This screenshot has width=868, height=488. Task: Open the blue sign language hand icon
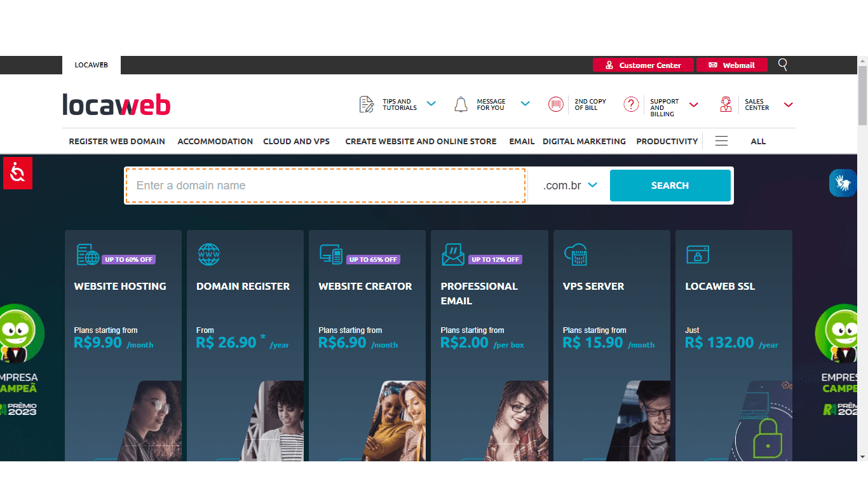[x=843, y=183]
